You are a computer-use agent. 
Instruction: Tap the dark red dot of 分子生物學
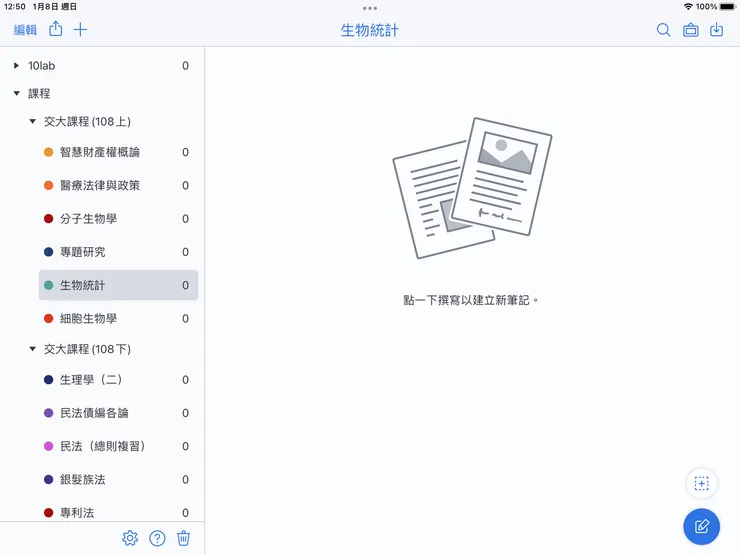point(49,219)
